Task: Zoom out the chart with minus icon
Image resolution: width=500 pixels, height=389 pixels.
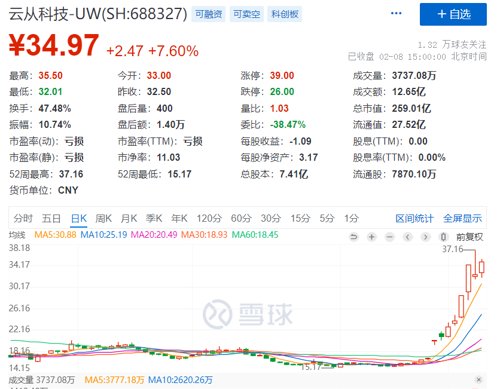Action: (x=389, y=237)
